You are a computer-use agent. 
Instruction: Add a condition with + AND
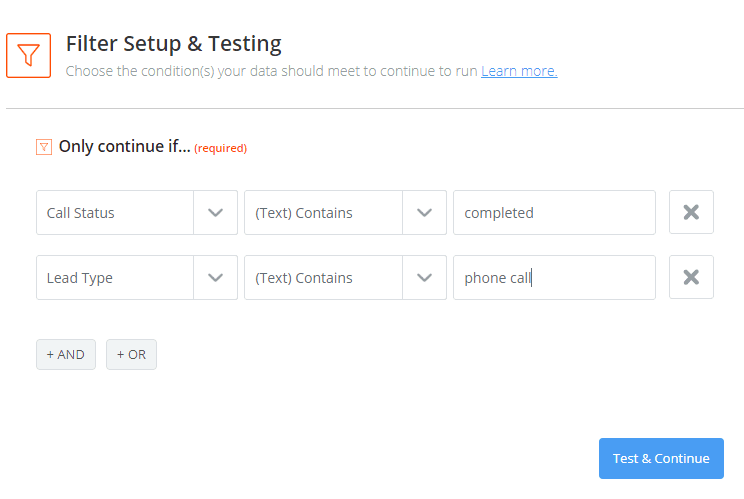pyautogui.click(x=66, y=354)
